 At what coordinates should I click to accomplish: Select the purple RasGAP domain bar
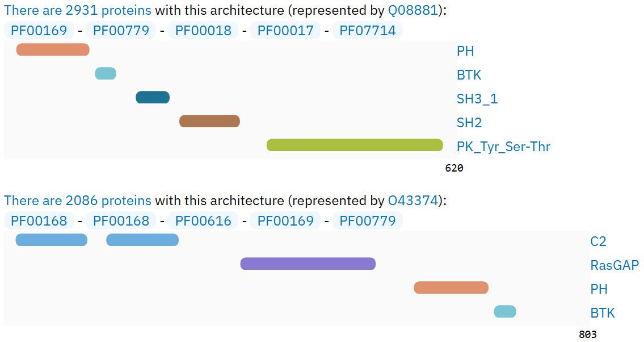coord(308,264)
